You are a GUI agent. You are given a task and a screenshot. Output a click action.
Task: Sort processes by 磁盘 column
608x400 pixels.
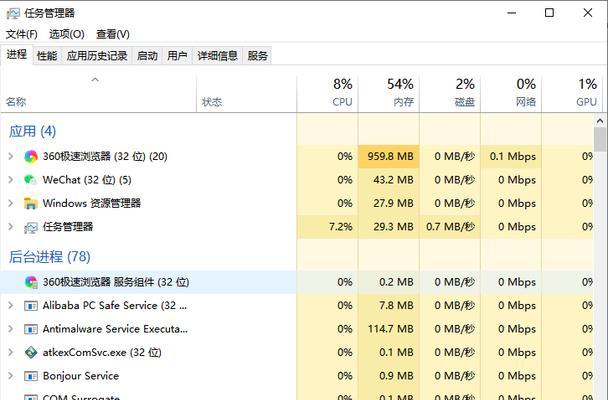[450, 93]
